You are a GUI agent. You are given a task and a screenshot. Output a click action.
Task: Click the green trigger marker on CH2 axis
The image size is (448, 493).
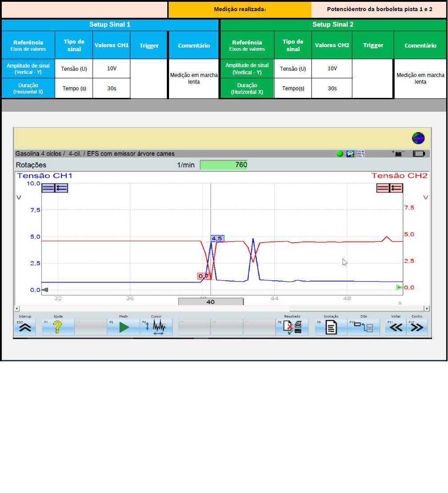[399, 287]
